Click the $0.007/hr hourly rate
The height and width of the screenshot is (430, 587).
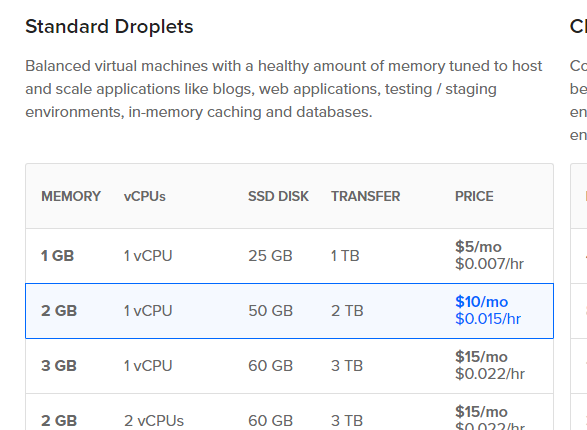tap(489, 264)
